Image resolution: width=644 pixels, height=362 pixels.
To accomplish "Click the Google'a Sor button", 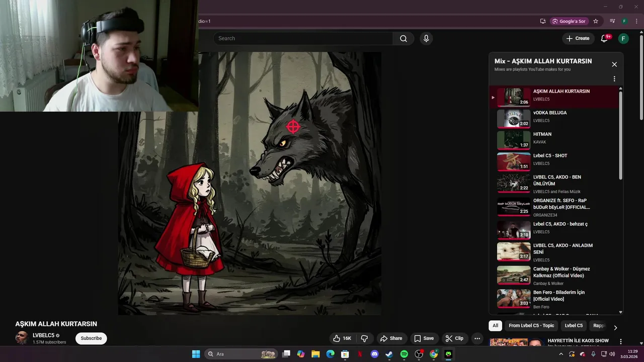I will tap(569, 21).
